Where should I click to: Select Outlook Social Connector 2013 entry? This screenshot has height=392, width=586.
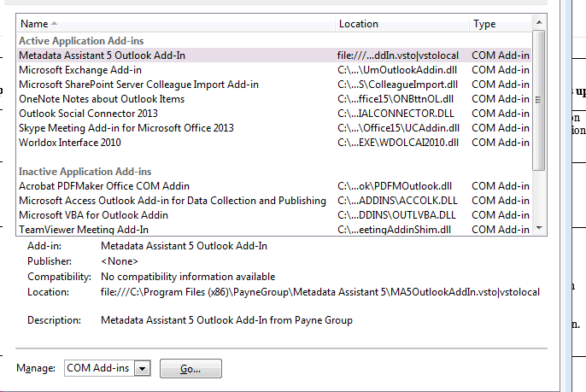coord(88,114)
